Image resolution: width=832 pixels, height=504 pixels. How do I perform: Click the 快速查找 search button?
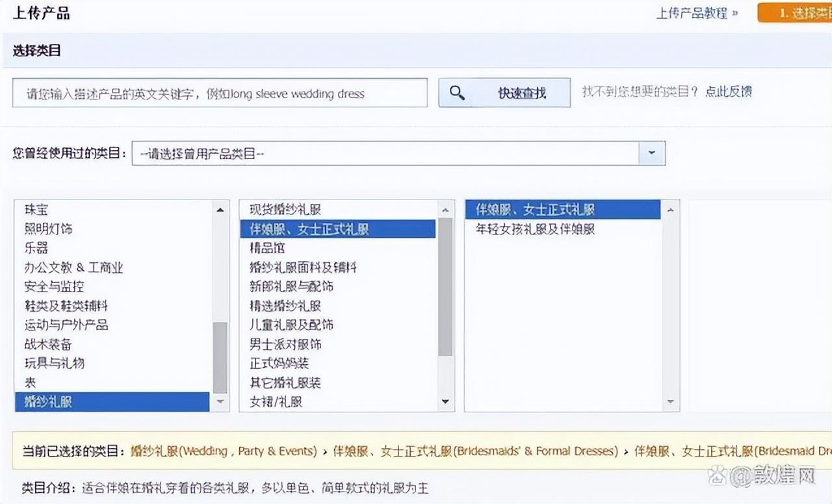tap(504, 93)
